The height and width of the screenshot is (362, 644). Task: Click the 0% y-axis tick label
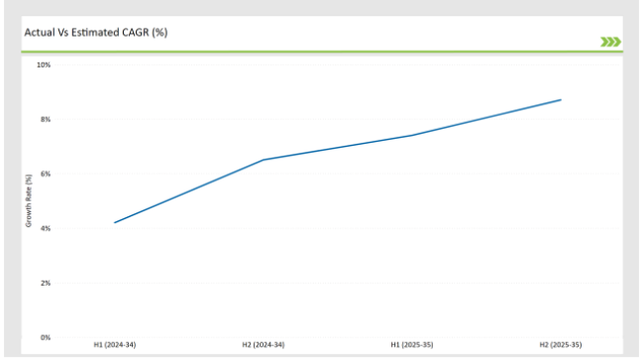click(46, 337)
